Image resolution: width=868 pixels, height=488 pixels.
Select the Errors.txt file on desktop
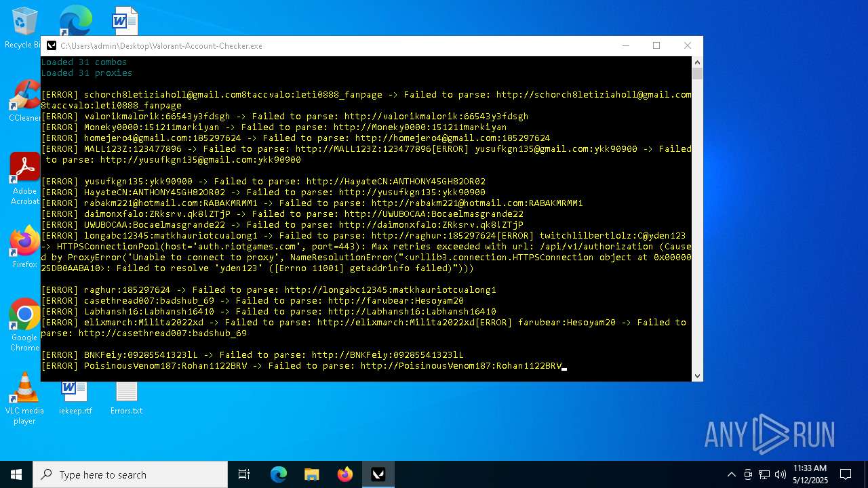click(126, 397)
